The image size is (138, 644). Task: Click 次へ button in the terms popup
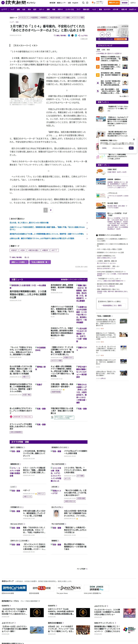click(131, 148)
